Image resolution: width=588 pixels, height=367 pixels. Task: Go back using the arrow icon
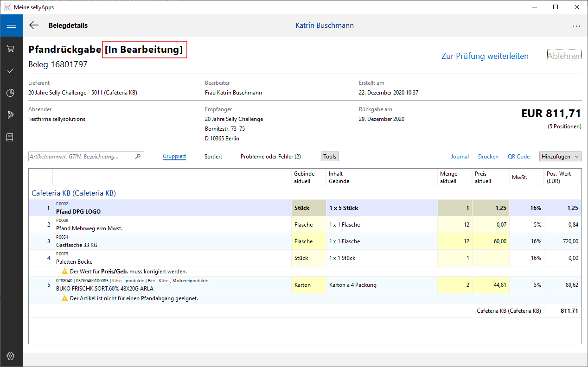pos(34,25)
